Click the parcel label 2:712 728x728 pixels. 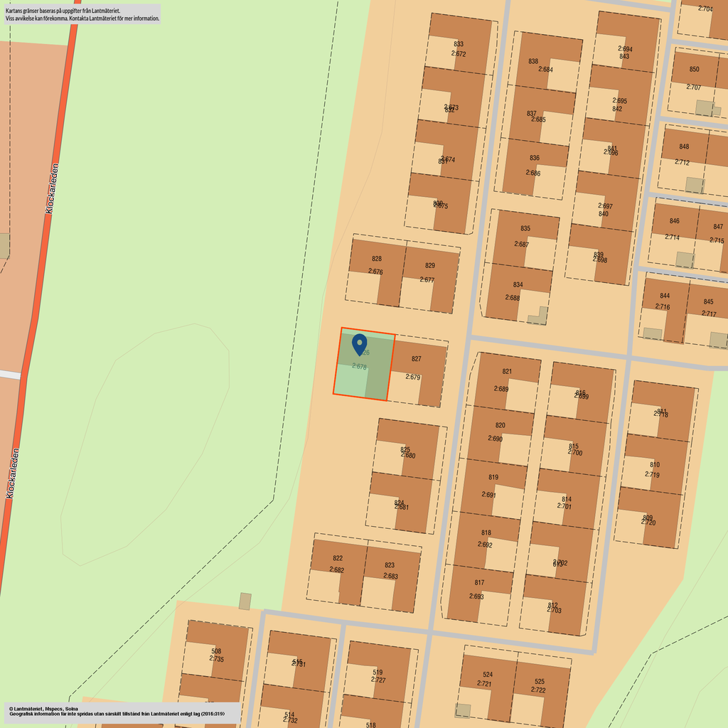682,162
